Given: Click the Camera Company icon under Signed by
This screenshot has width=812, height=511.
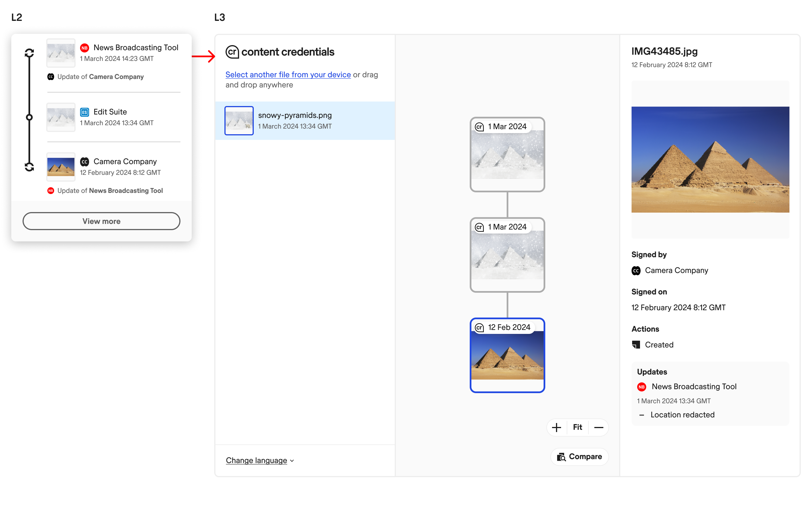Looking at the screenshot, I should (636, 270).
